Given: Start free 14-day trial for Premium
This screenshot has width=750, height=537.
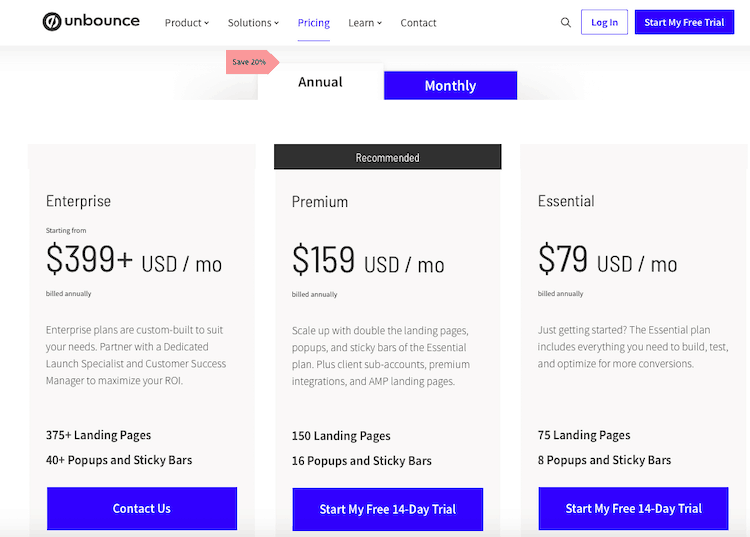Looking at the screenshot, I should pyautogui.click(x=387, y=509).
